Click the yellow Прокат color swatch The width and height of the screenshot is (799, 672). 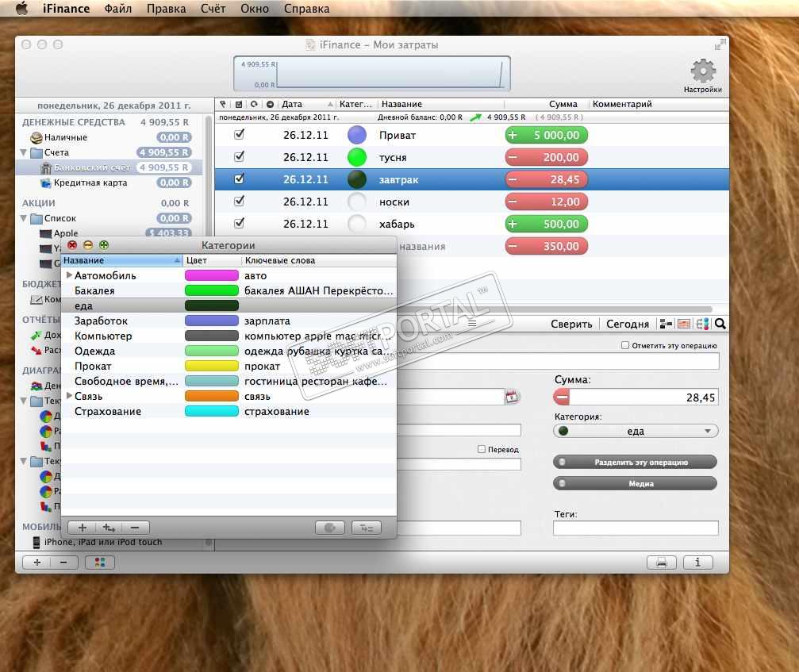click(212, 366)
